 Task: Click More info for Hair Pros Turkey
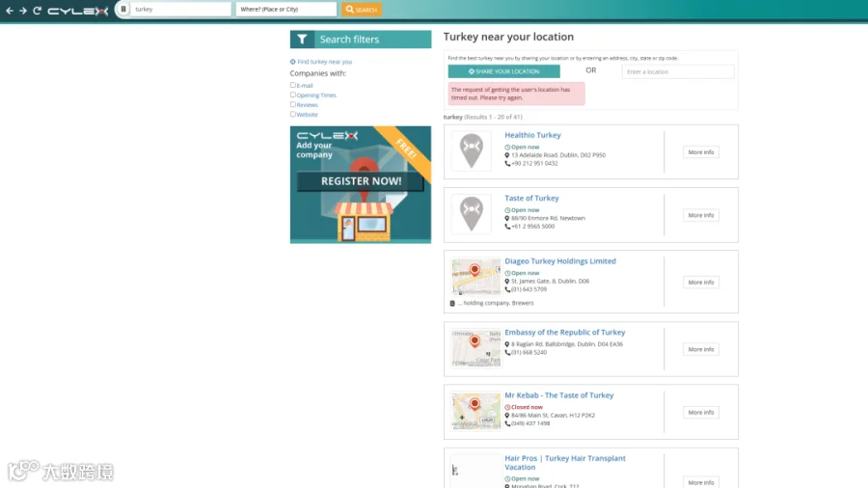pyautogui.click(x=701, y=482)
